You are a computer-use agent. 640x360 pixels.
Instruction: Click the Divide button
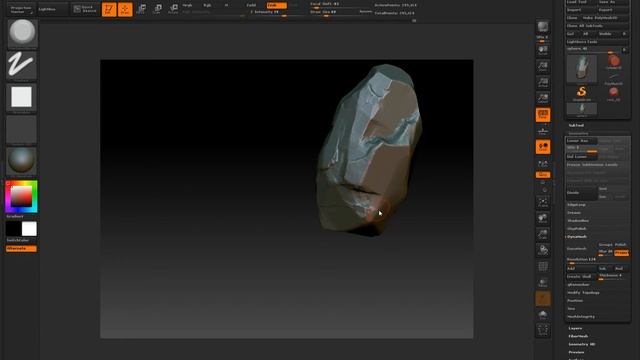pyautogui.click(x=581, y=193)
